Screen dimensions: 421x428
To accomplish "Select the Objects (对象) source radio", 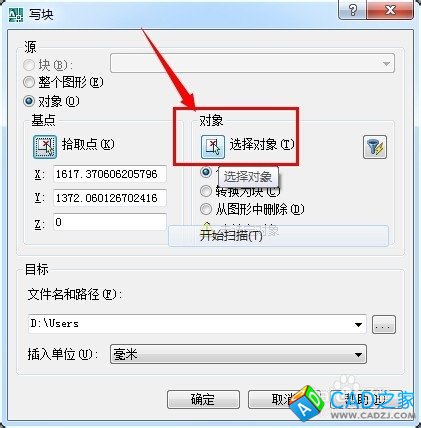I will coord(29,101).
